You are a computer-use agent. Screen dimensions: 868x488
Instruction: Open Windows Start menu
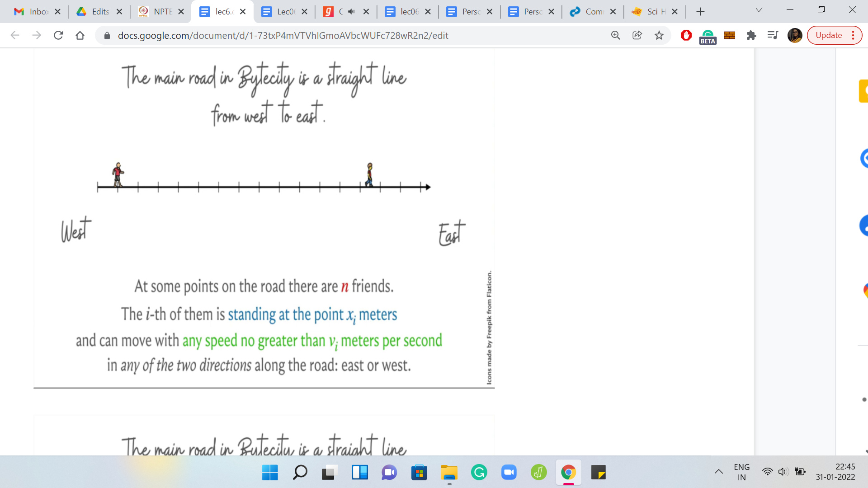(270, 473)
